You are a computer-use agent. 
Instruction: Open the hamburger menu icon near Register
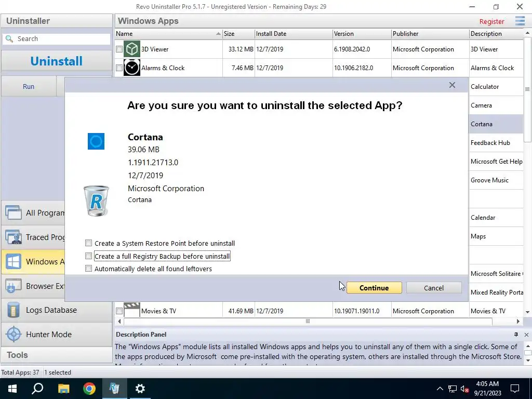pos(520,21)
